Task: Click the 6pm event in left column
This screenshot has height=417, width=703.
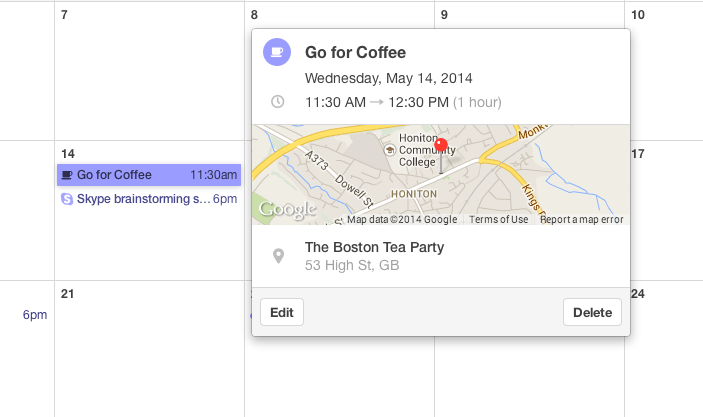Action: point(35,315)
